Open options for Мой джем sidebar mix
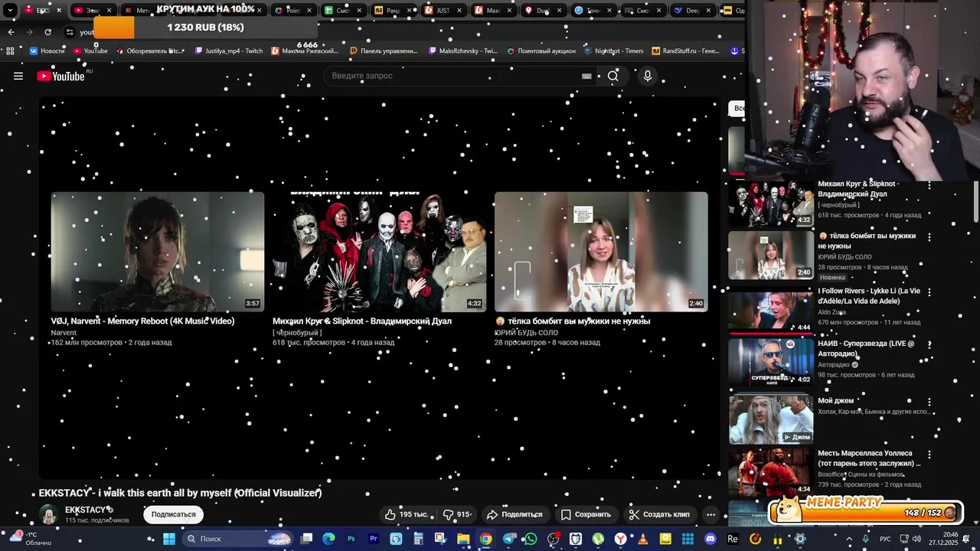This screenshot has height=551, width=980. pyautogui.click(x=929, y=402)
